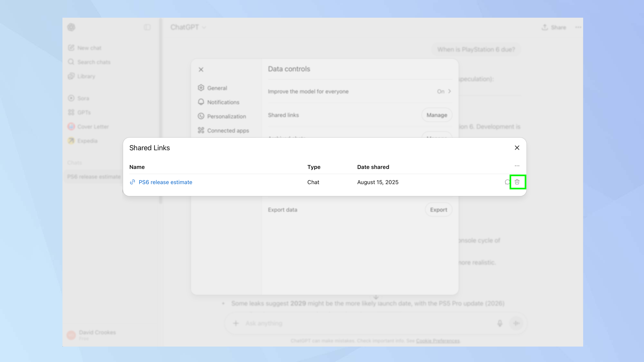Click the Manage button for Shared links
The width and height of the screenshot is (644, 362).
436,115
